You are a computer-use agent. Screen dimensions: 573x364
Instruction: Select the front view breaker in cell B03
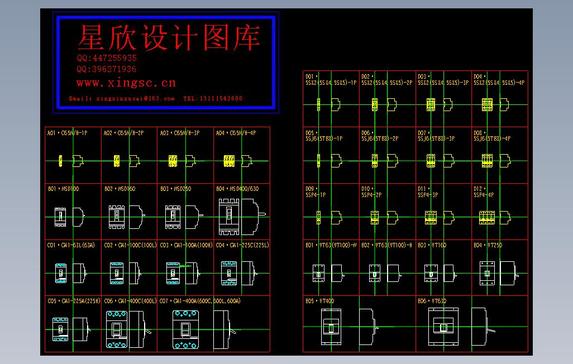[173, 217]
